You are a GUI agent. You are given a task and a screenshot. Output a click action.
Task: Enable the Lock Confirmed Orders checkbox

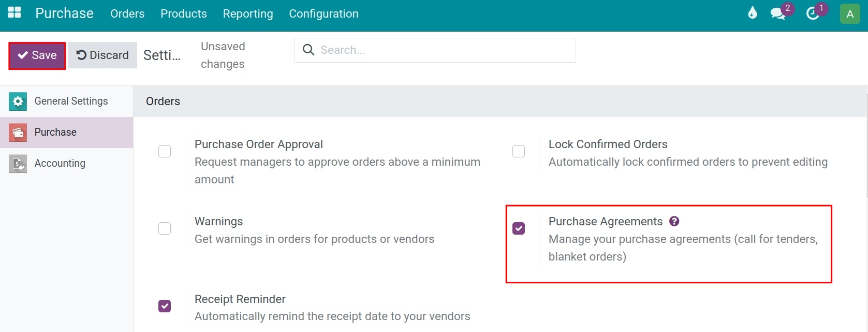[x=519, y=151]
